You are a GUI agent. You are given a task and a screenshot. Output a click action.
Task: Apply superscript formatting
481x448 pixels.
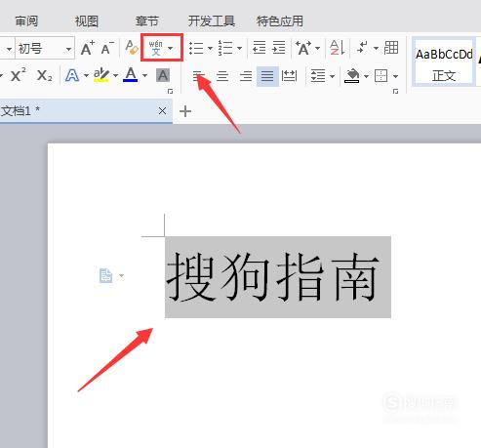19,75
